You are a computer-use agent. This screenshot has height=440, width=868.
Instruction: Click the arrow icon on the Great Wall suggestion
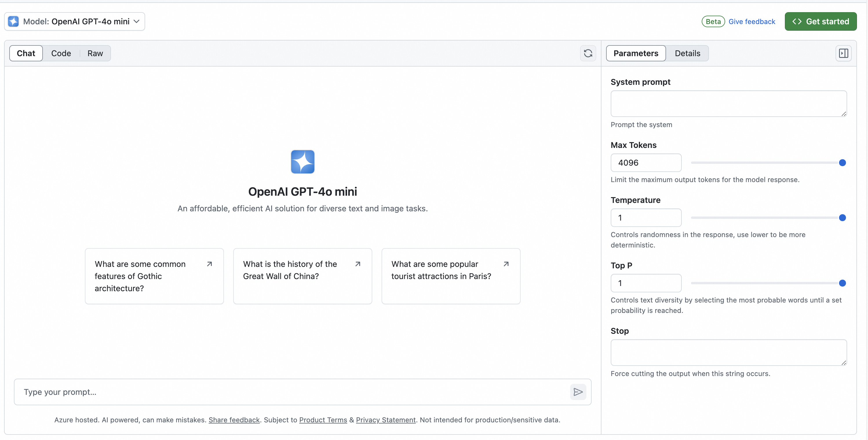(x=358, y=264)
